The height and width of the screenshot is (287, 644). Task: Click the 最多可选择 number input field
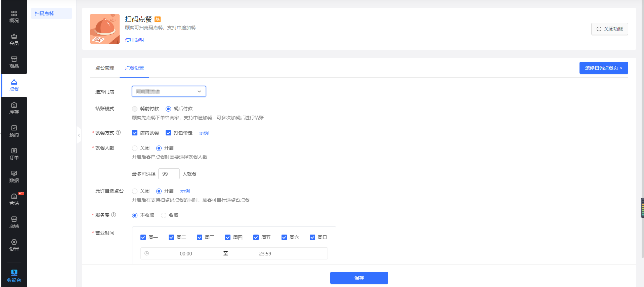[x=169, y=174]
